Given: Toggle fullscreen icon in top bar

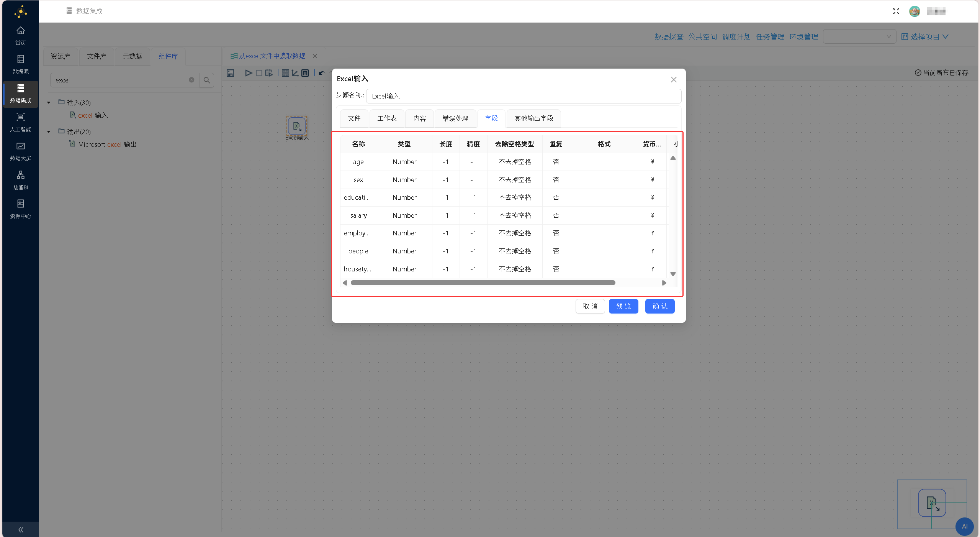Looking at the screenshot, I should pyautogui.click(x=896, y=11).
